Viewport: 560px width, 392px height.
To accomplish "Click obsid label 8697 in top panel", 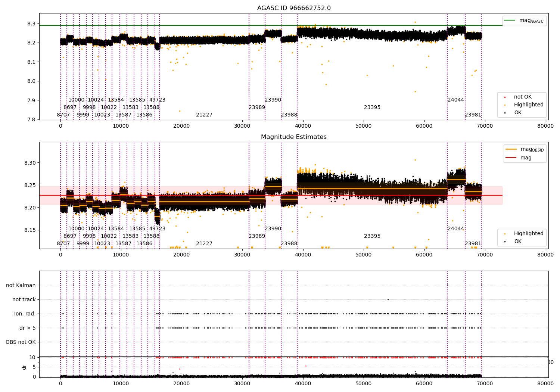I will (70, 108).
